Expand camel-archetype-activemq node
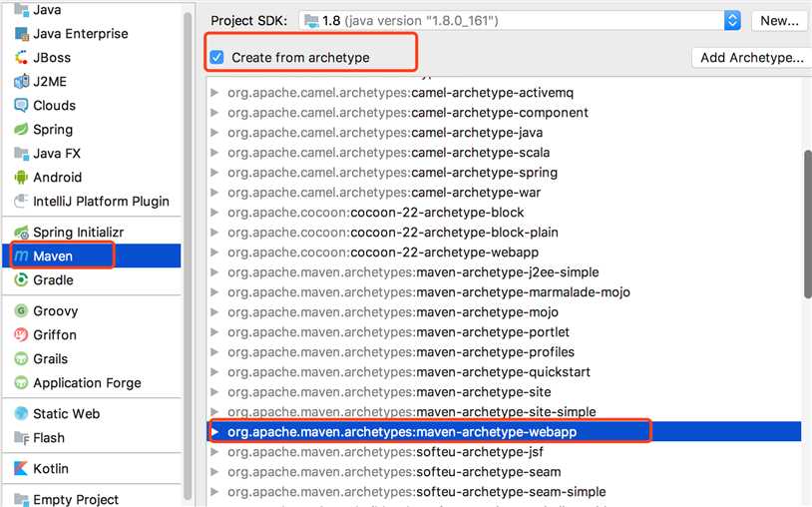This screenshot has width=812, height=507. click(x=214, y=93)
